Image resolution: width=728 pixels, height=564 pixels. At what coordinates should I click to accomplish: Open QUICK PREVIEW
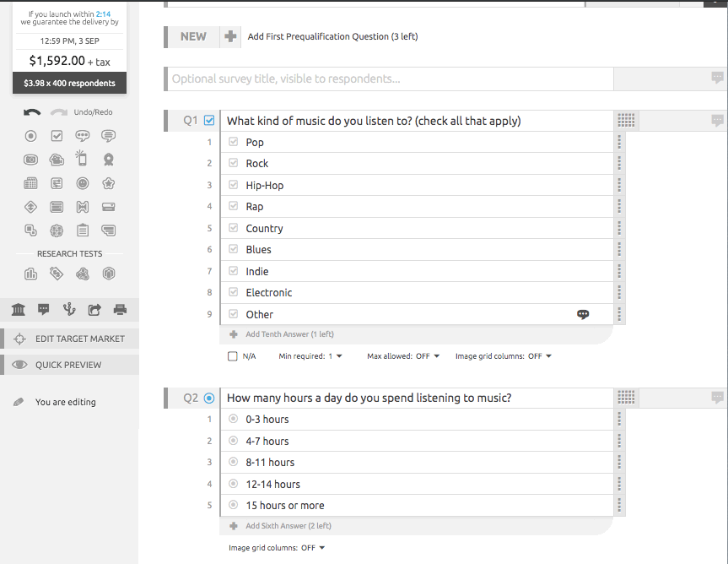coord(70,365)
